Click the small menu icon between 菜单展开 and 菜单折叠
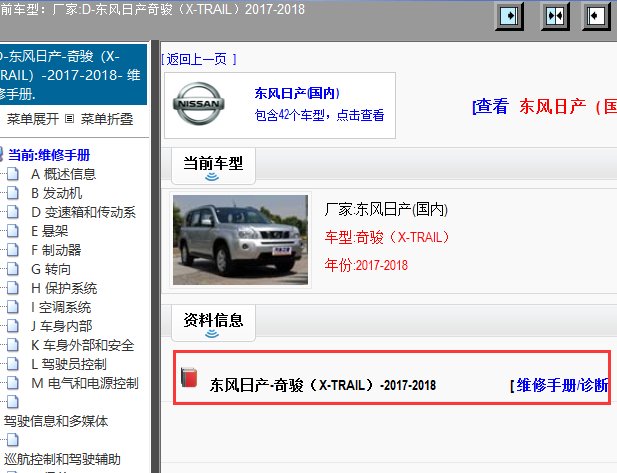Viewport: 617px width, 473px height. [x=69, y=118]
